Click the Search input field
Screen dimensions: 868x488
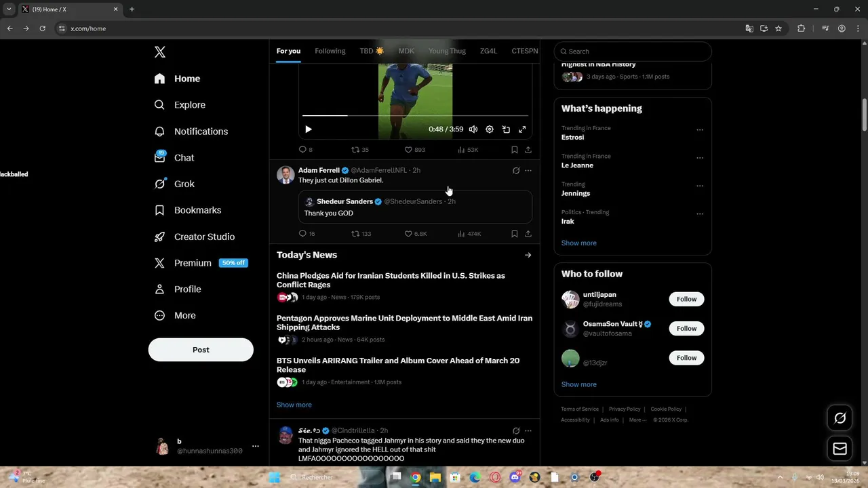(633, 52)
